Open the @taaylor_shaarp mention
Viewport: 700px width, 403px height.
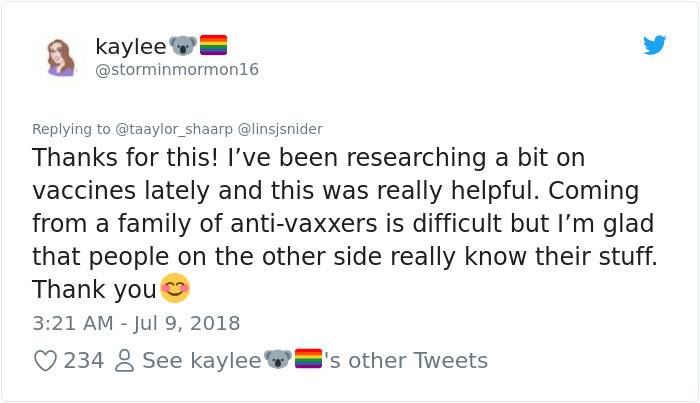click(x=173, y=129)
